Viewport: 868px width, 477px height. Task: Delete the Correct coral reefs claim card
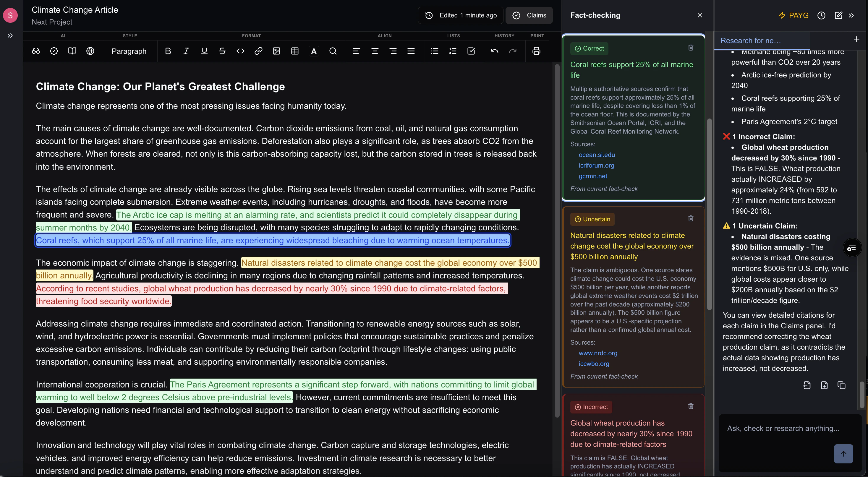(690, 48)
